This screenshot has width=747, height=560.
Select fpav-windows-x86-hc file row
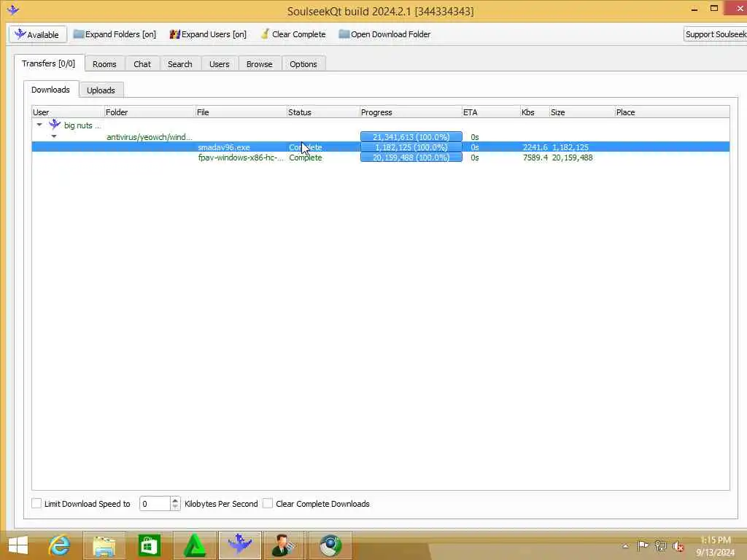tap(381, 157)
